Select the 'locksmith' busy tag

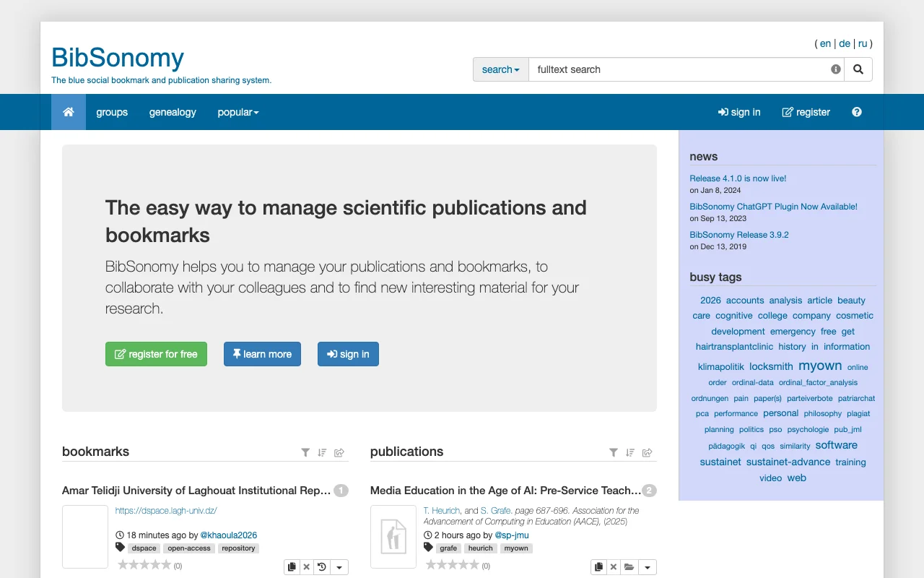(771, 366)
